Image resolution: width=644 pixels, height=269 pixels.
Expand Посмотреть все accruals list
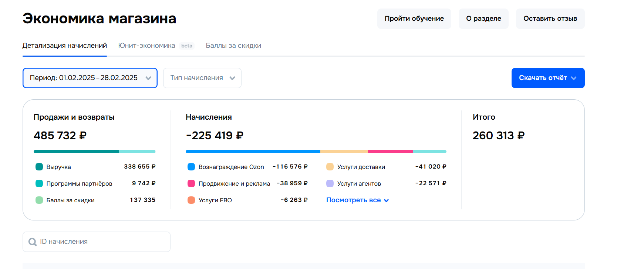tap(357, 200)
